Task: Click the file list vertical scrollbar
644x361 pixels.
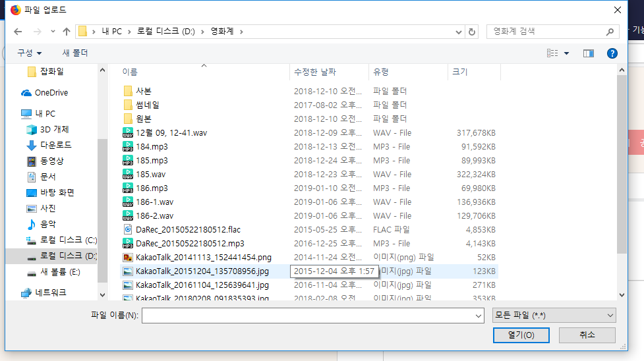Action: click(x=622, y=165)
